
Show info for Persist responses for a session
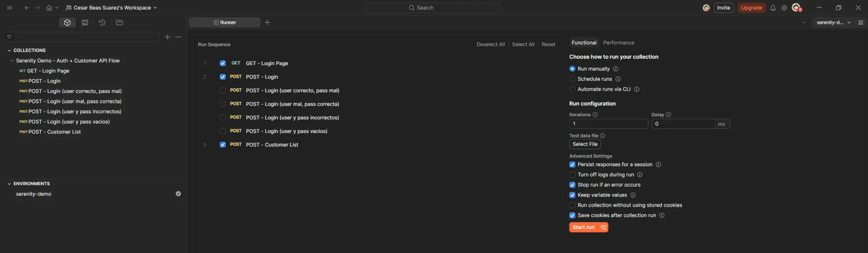[658, 165]
